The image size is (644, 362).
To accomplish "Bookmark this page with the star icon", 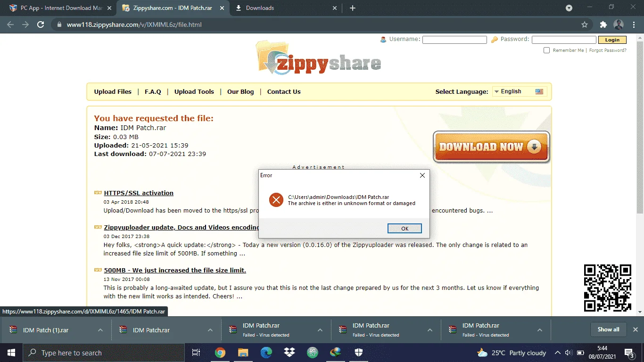I will click(585, 25).
